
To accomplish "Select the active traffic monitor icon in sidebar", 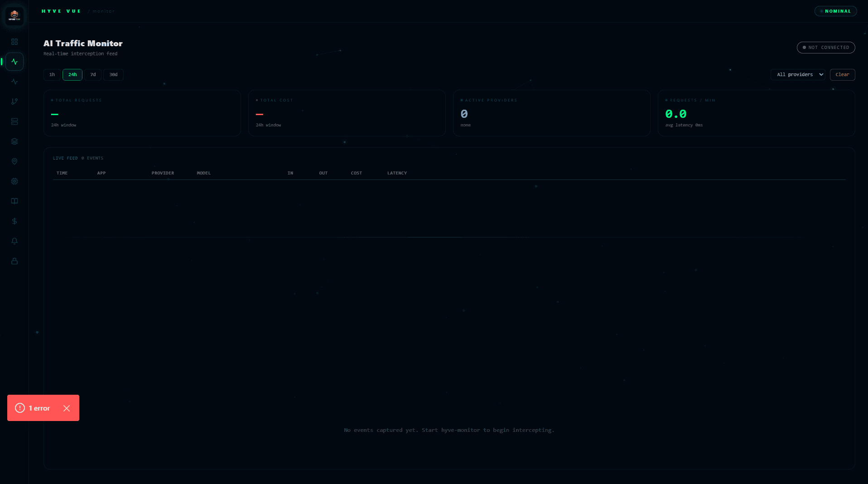I will (x=14, y=62).
